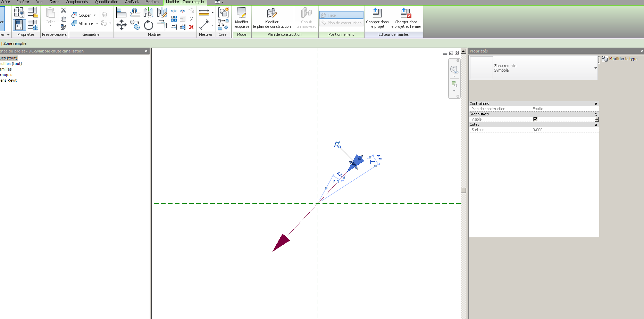Click the Cut scissors icon in Presse-papiers
The width and height of the screenshot is (644, 319).
pos(64,10)
